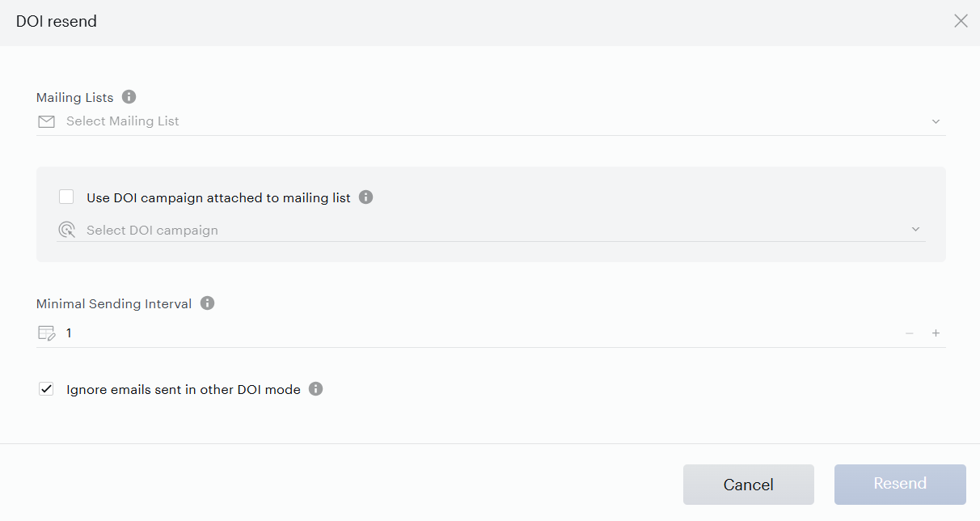This screenshot has width=980, height=521.
Task: Click the Cancel button
Action: pos(749,485)
